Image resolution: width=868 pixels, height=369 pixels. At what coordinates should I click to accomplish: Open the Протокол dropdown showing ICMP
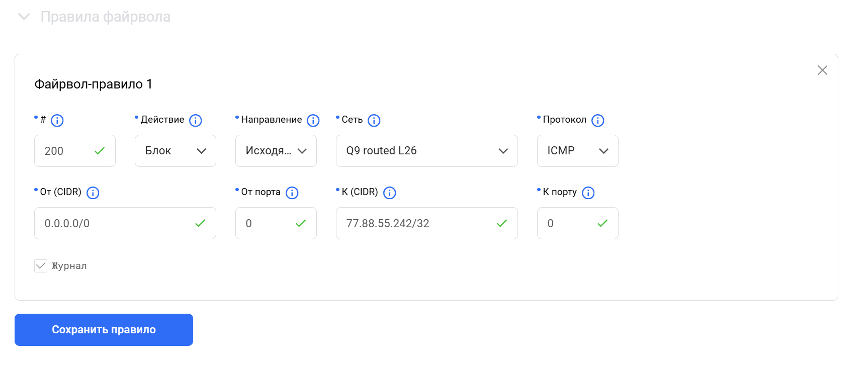click(578, 151)
